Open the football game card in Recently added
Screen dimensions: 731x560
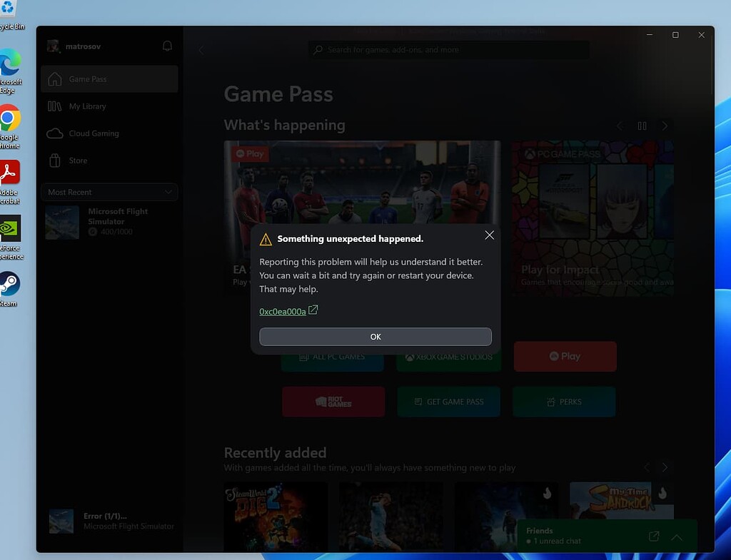(x=390, y=517)
